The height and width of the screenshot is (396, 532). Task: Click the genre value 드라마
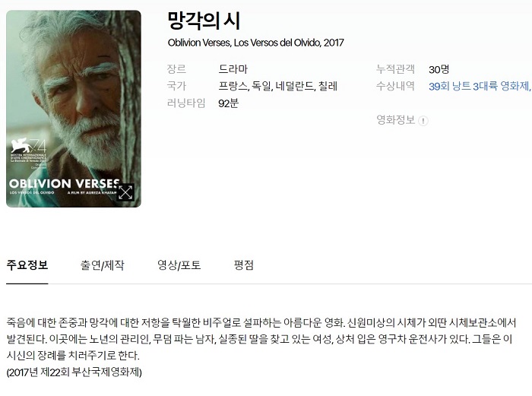coord(233,69)
